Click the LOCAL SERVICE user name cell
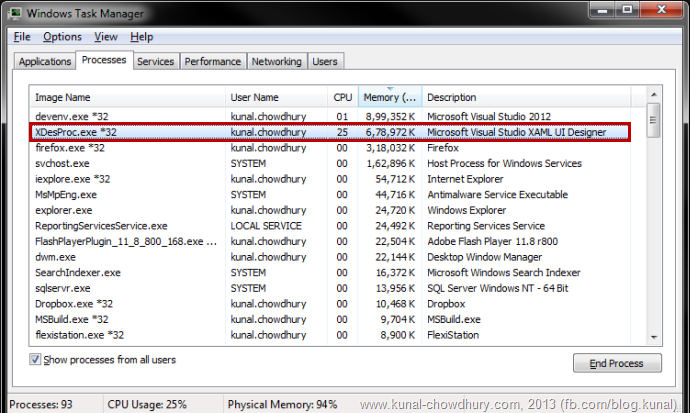 coord(266,226)
